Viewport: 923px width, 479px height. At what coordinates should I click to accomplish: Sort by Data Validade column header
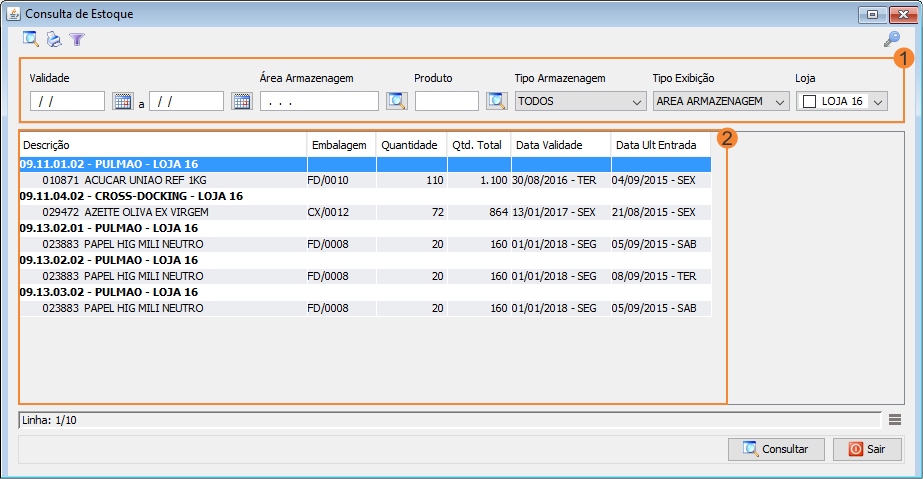point(560,145)
